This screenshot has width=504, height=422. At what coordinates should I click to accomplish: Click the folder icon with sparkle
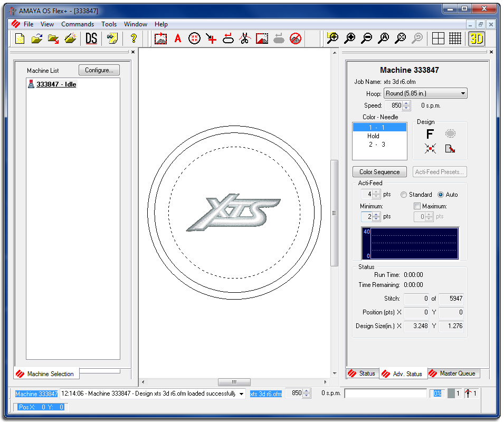[70, 39]
